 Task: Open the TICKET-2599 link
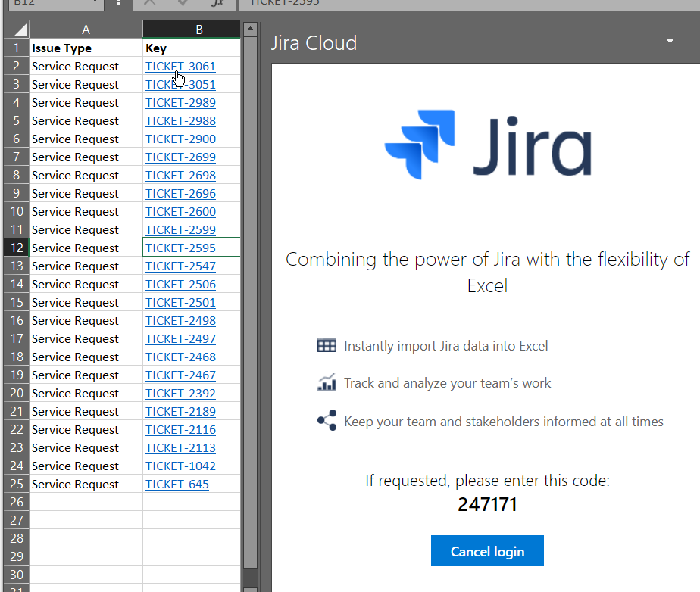tap(180, 229)
